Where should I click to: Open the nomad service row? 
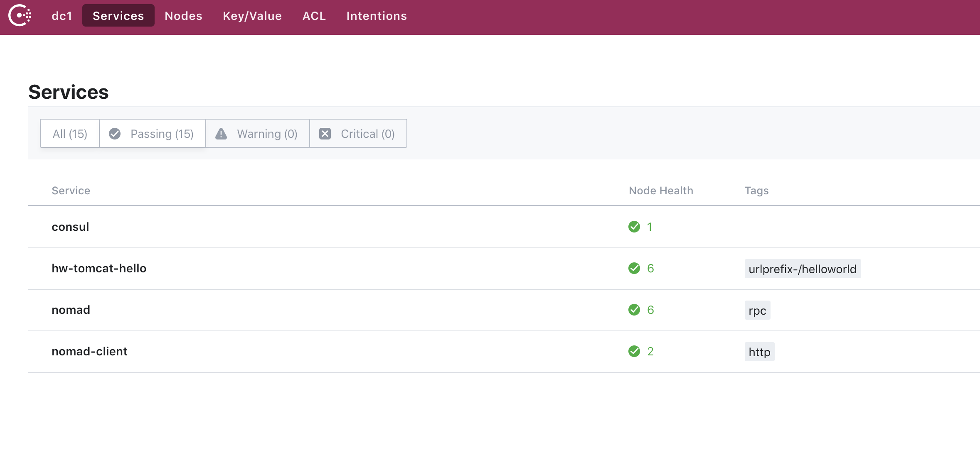pyautogui.click(x=504, y=310)
